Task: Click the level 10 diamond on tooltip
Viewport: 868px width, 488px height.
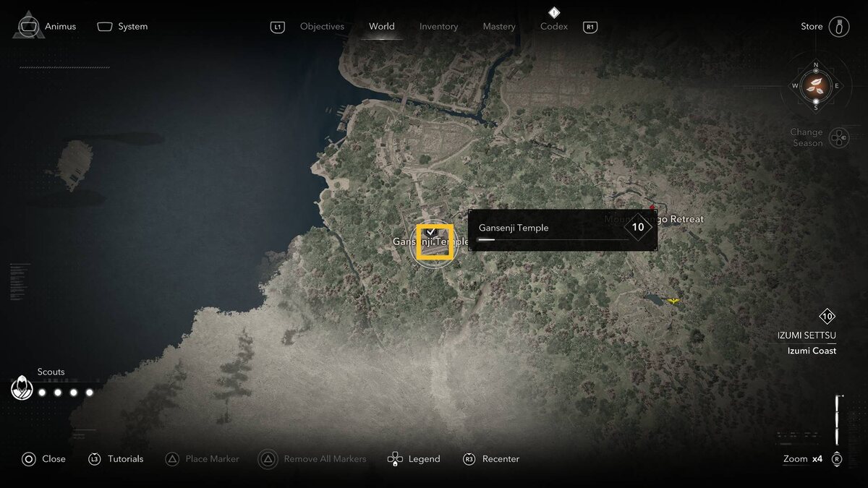Action: (x=638, y=227)
